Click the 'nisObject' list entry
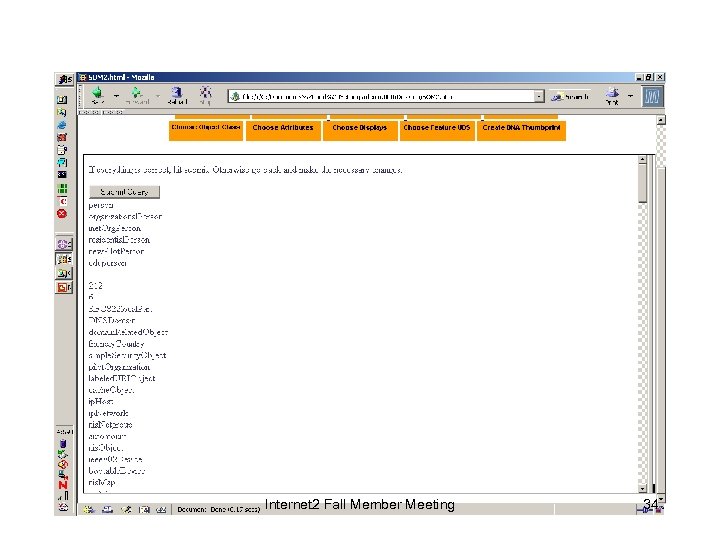Image resolution: width=720 pixels, height=540 pixels. (x=106, y=448)
